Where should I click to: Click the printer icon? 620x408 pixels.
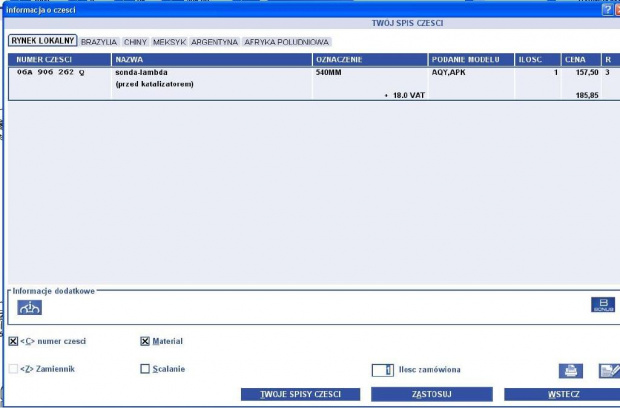570,371
